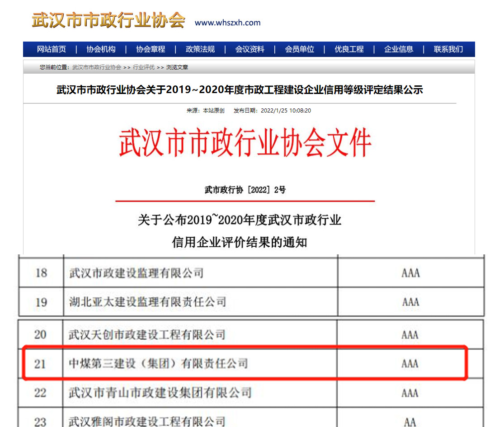Click row number 23 in the table
Screen dimensions: 504x427
40,422
